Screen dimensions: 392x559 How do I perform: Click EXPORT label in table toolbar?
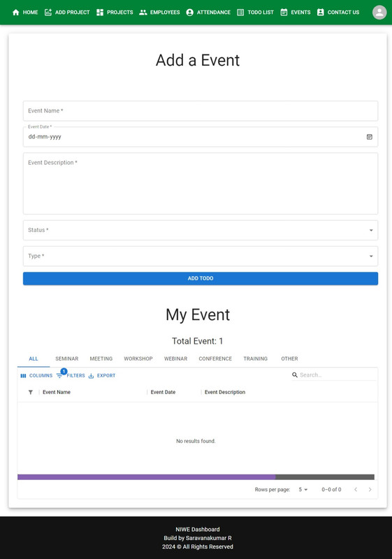tap(106, 376)
